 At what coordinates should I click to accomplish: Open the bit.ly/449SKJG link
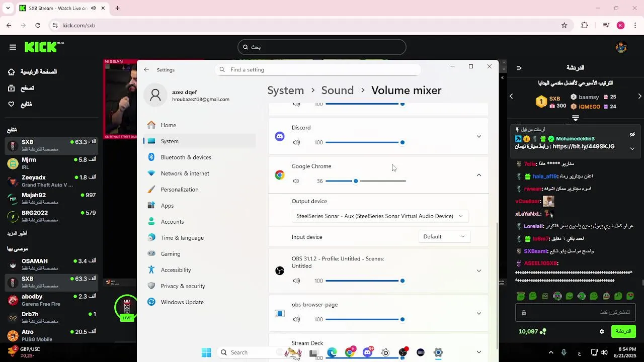(583, 147)
